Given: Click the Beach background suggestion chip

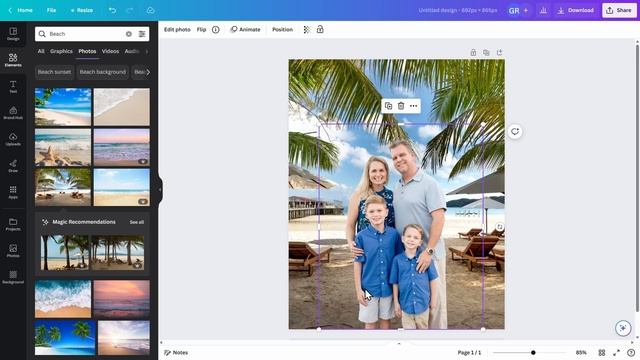Looking at the screenshot, I should click(x=102, y=72).
